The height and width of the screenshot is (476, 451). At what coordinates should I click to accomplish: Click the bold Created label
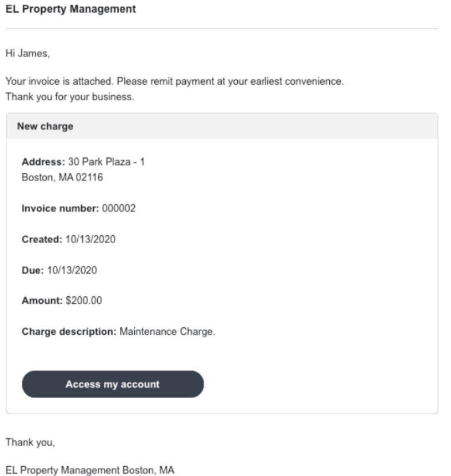coord(41,240)
